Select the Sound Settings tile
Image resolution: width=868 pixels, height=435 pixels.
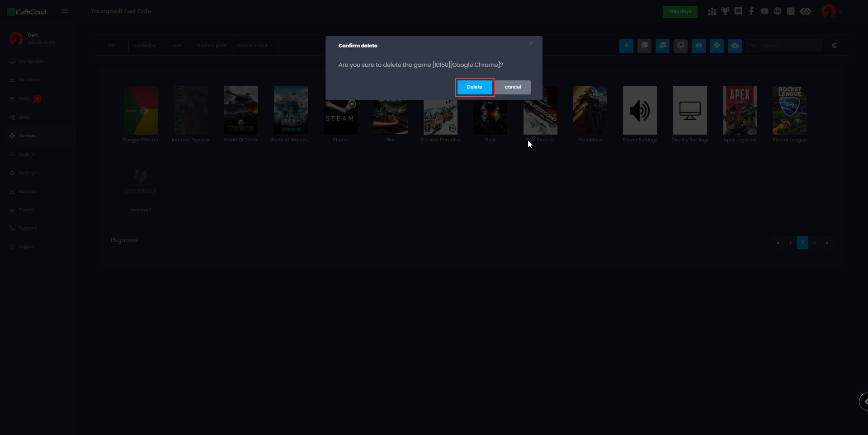pyautogui.click(x=640, y=110)
